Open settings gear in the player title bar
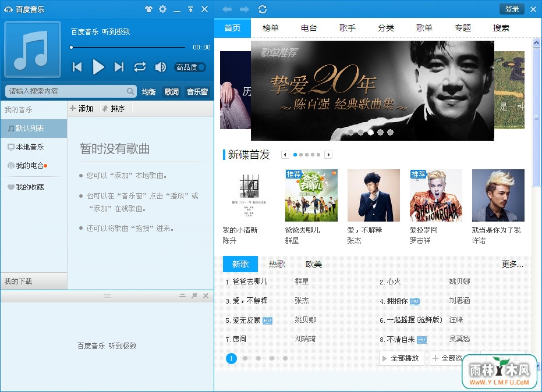The width and height of the screenshot is (542, 392). click(162, 9)
